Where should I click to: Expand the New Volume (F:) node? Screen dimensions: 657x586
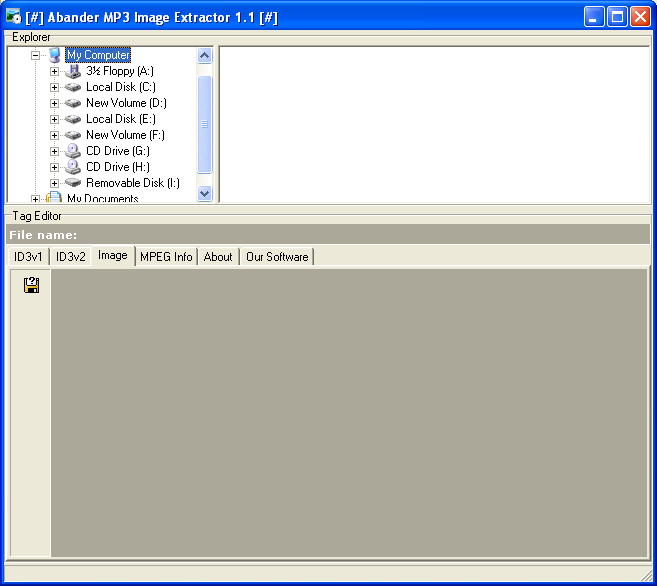[x=54, y=135]
